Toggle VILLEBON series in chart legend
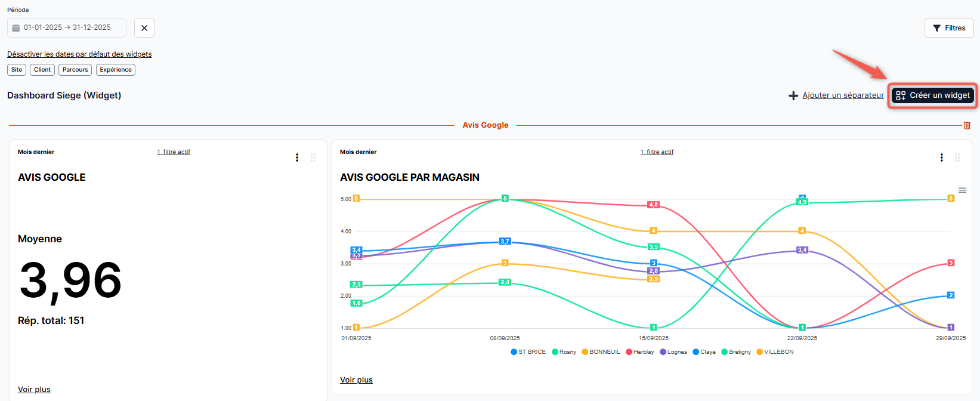The image size is (980, 401). click(775, 352)
